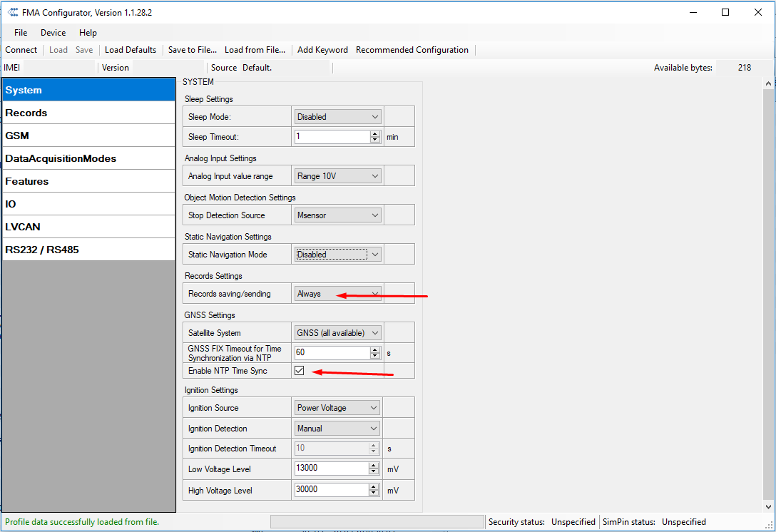Click the vertical scrollbar down arrow
This screenshot has width=776, height=532.
(769, 506)
